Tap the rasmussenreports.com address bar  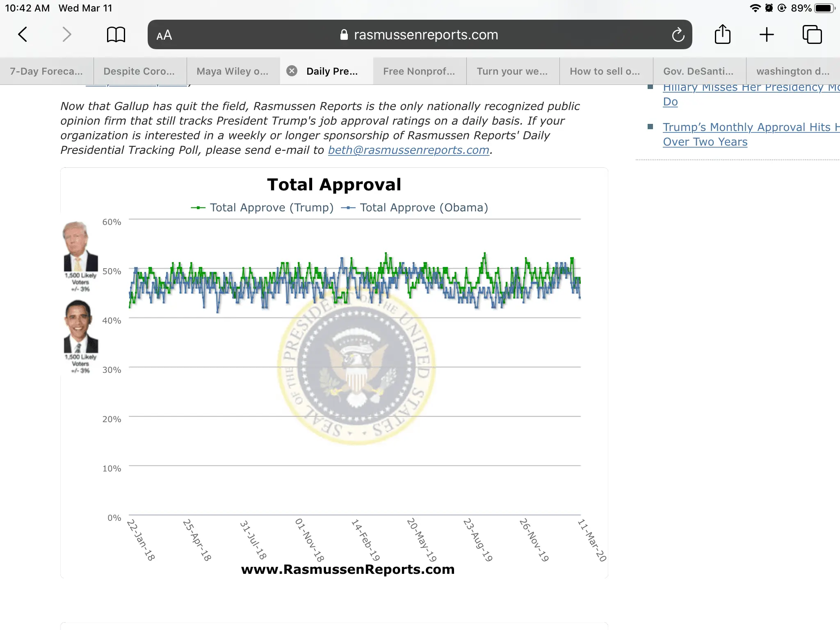click(x=420, y=35)
